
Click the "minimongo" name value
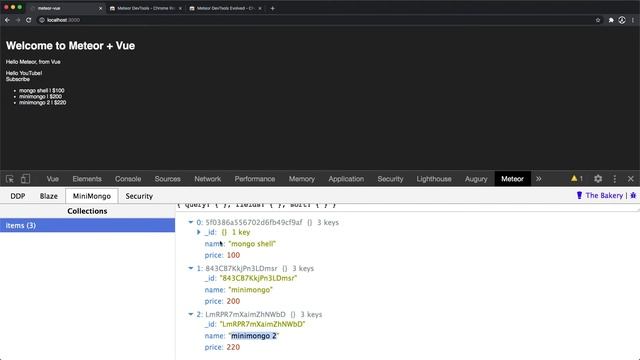[x=251, y=290]
